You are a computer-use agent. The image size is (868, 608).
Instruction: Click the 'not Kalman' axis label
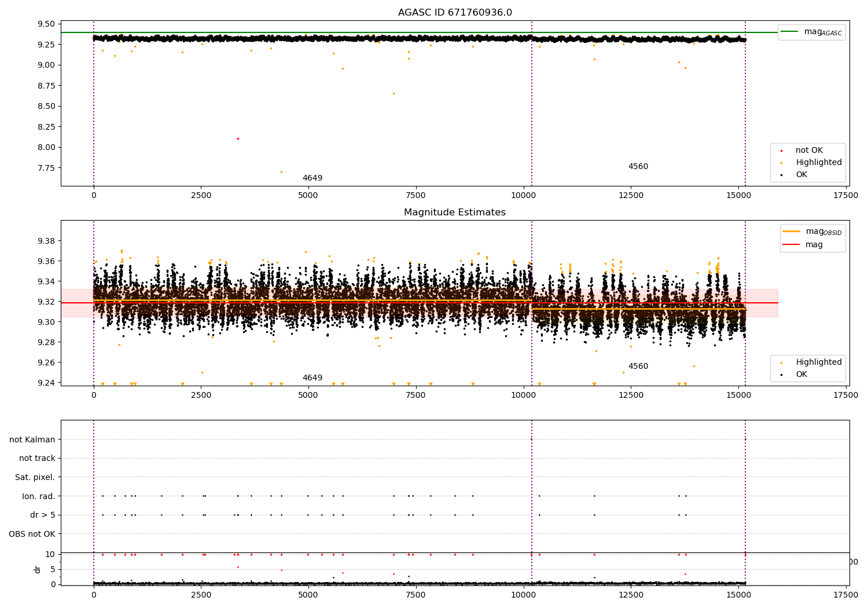pos(32,440)
